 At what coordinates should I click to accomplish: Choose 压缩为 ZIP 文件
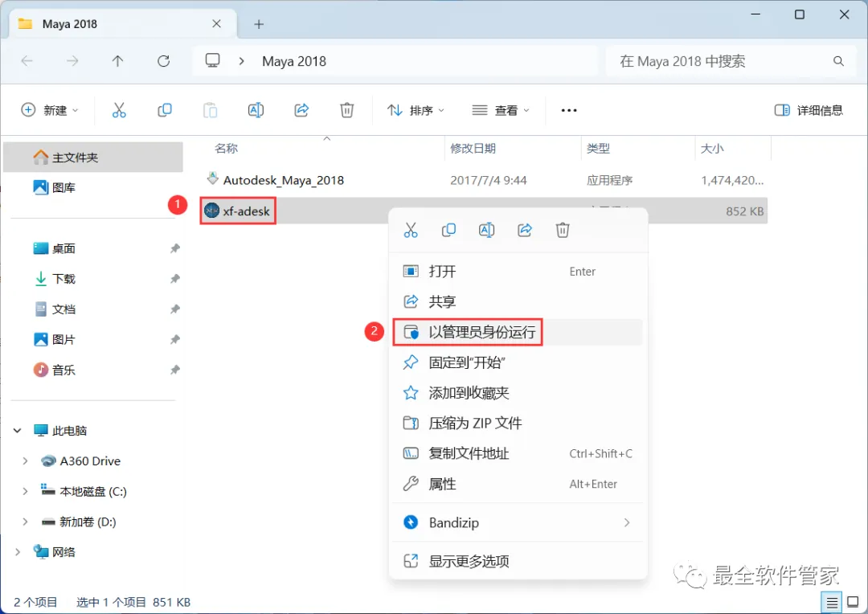click(x=517, y=424)
